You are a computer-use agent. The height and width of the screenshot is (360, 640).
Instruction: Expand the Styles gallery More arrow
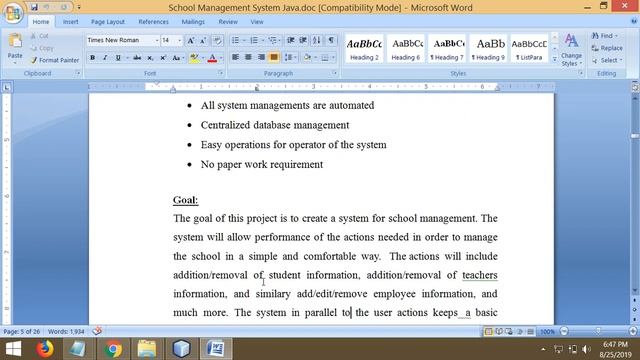(554, 59)
